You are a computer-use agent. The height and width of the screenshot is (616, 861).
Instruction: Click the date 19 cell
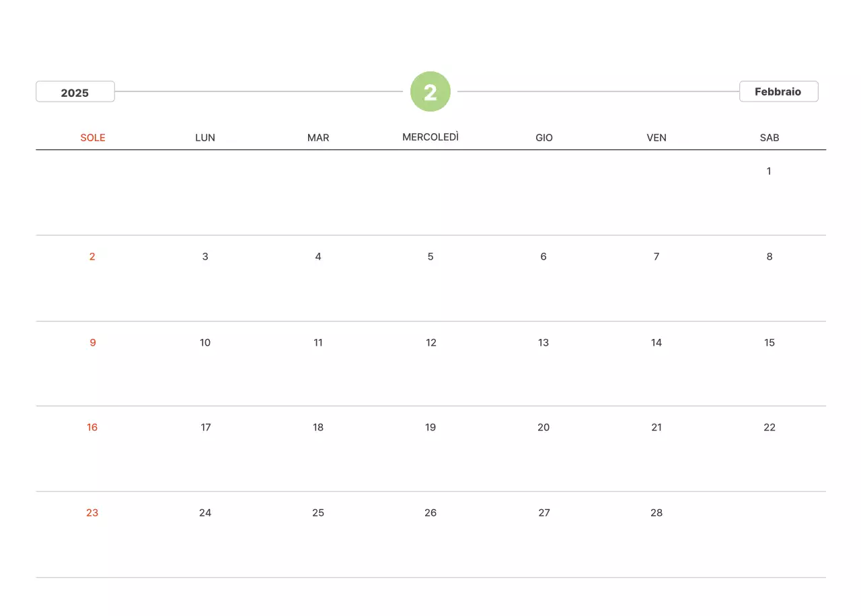[430, 428]
